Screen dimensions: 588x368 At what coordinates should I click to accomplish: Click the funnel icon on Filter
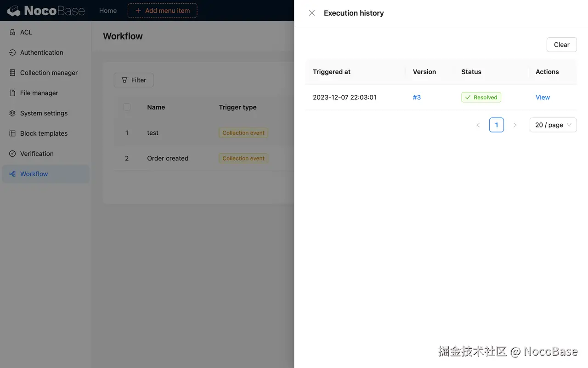tap(124, 80)
